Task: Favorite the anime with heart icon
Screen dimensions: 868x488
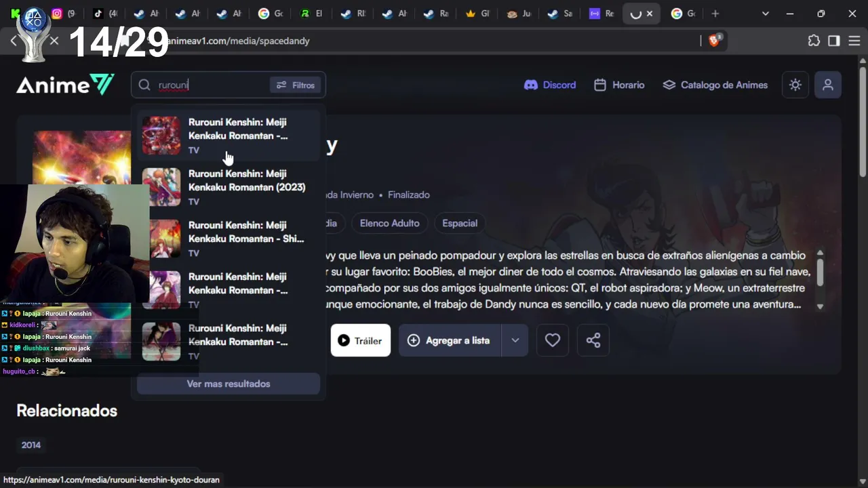Action: click(x=553, y=340)
